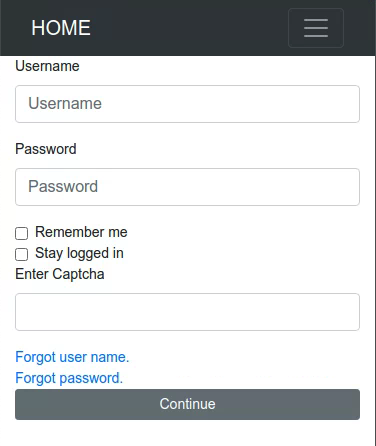Submit the form with Continue button
376x446 pixels.
tap(187, 404)
